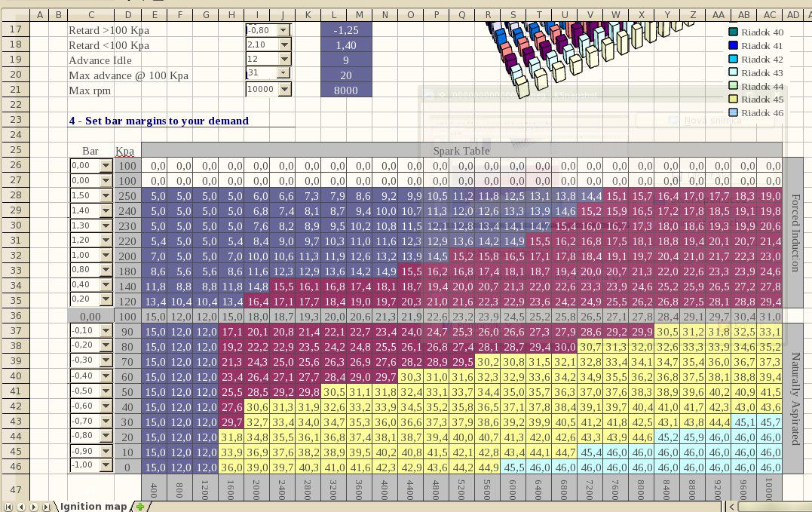This screenshot has width=812, height=512.
Task: Open Bar dropdown showing 1,50
Action: click(x=106, y=196)
